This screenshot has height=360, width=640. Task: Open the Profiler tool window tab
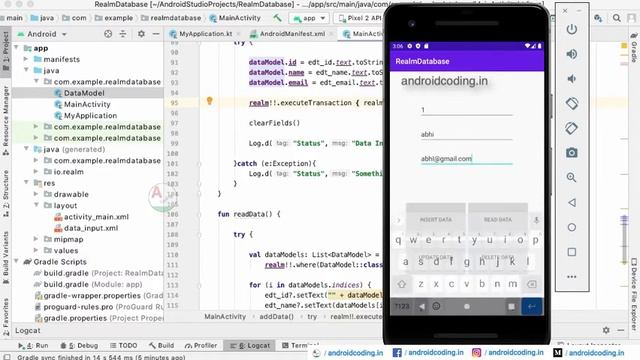[x=201, y=345]
